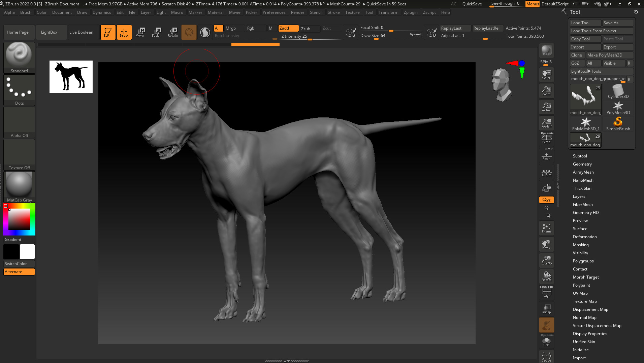
Task: Expand the Masking section
Action: pos(581,245)
